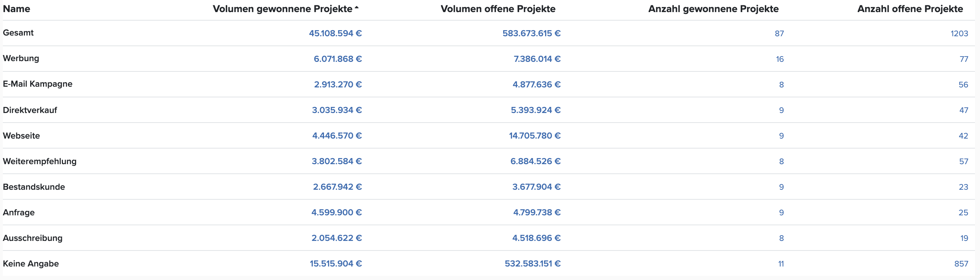Sort by Anzahl gewonnene Projekte header

pyautogui.click(x=713, y=9)
